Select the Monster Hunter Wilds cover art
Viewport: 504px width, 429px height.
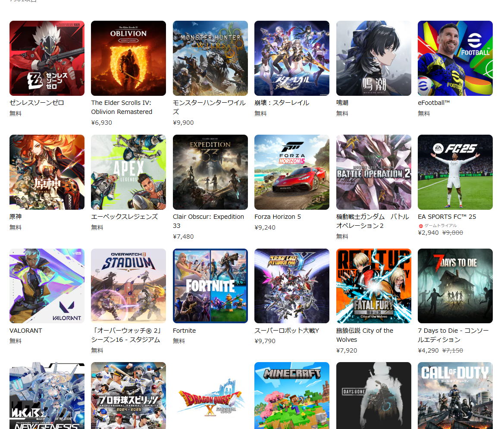click(210, 58)
